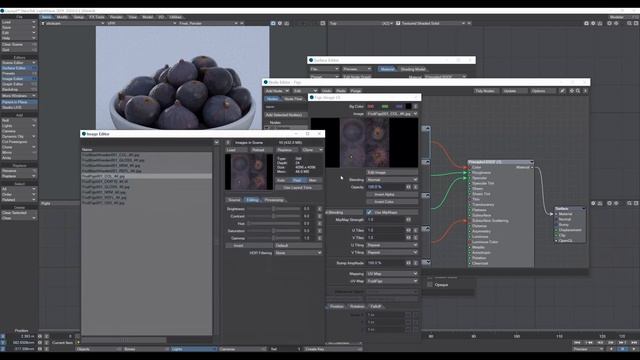Click the Create Key button at bottom
This screenshot has width=640, height=360.
(333, 349)
